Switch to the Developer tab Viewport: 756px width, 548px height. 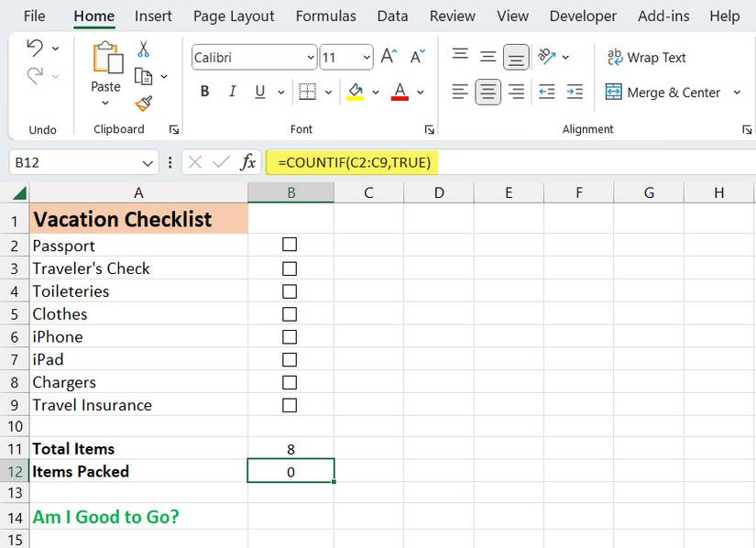click(x=583, y=16)
